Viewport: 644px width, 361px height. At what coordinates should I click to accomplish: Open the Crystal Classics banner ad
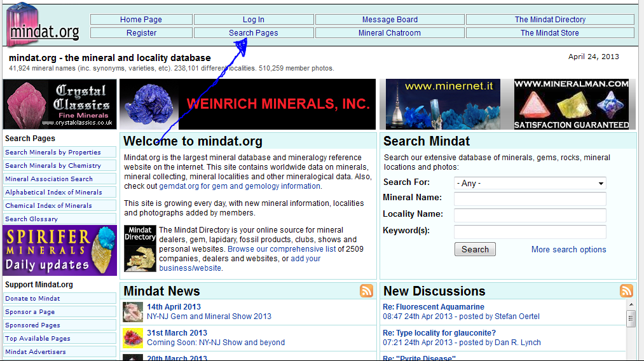click(60, 104)
